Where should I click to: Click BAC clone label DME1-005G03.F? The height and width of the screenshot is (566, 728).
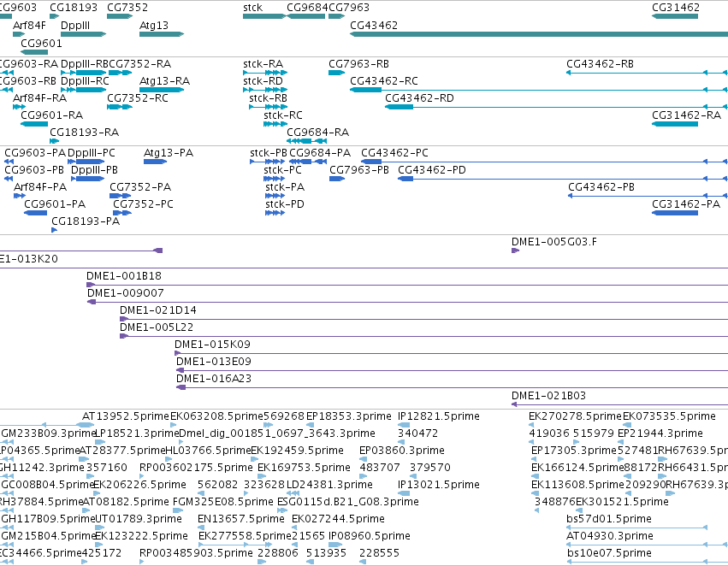[553, 242]
